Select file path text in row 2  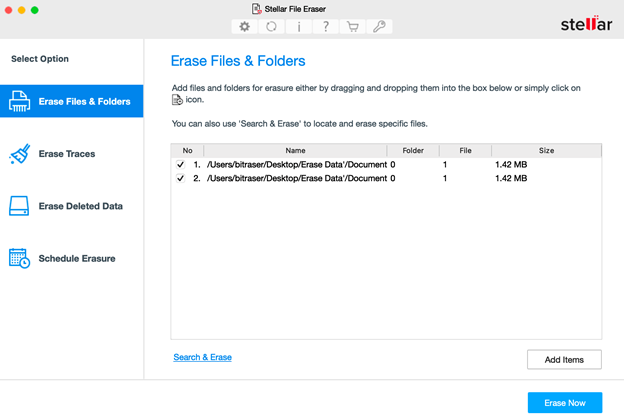click(x=297, y=178)
